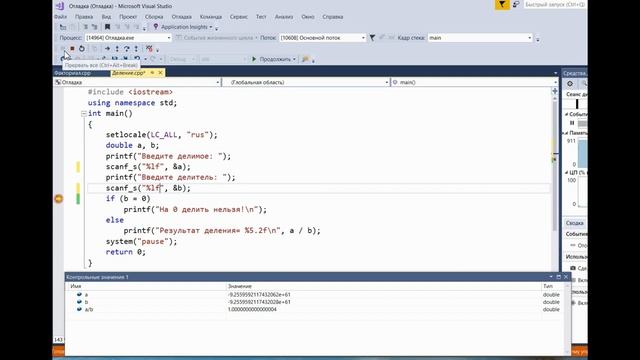Click the thread filter funnel icon
Image resolution: width=640 pixels, height=360 pixels.
372,38
